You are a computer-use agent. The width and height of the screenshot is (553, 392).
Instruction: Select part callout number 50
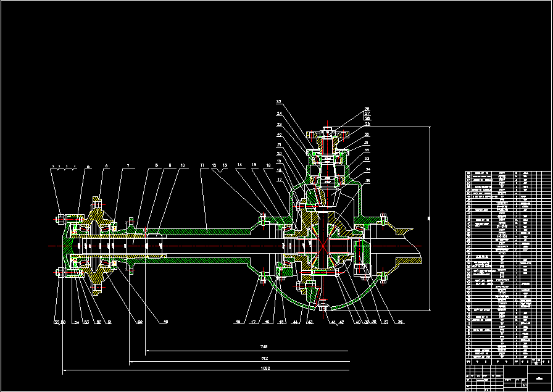coord(139,322)
